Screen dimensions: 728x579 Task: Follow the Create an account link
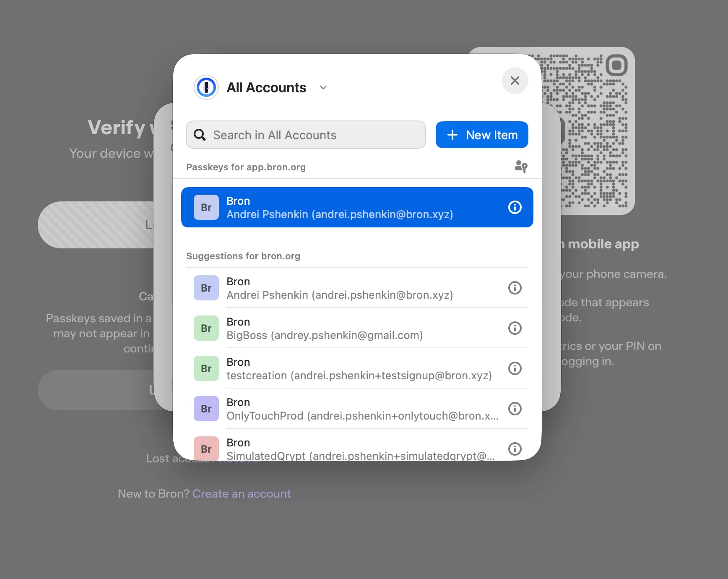point(242,494)
